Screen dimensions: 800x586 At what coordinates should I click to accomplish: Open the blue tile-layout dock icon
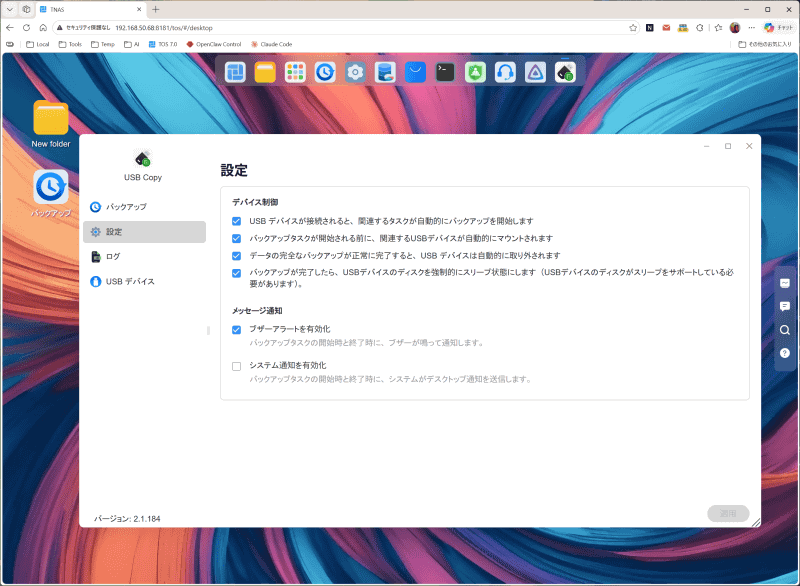(x=235, y=72)
